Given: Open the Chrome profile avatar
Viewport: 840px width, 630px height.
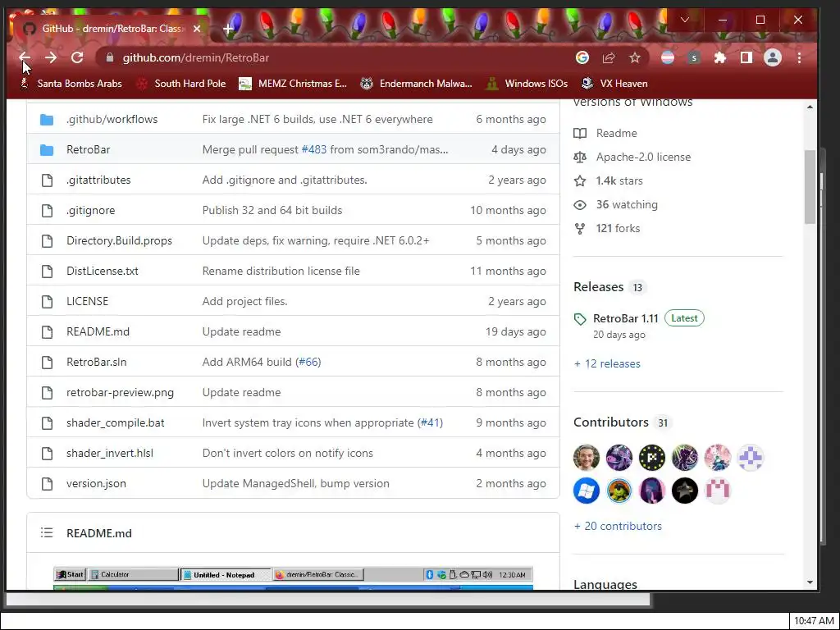Looking at the screenshot, I should click(773, 58).
